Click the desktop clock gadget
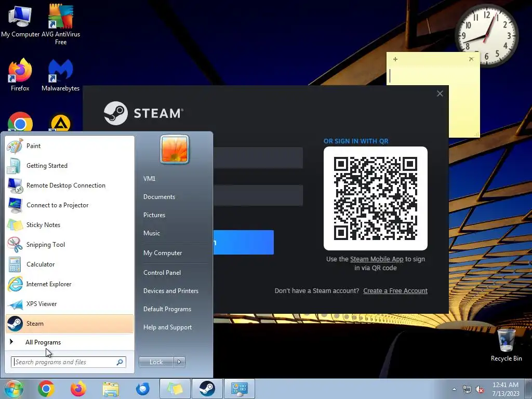The height and width of the screenshot is (399, 532). click(x=486, y=35)
